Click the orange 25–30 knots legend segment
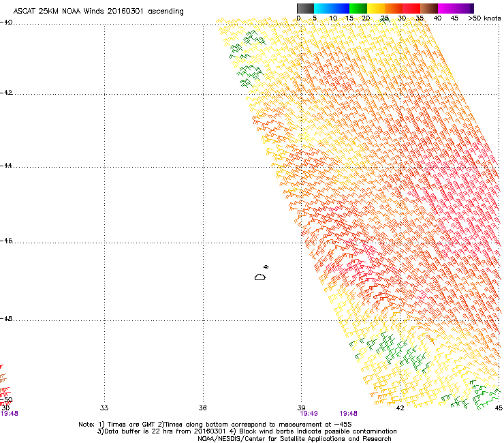 394,8
